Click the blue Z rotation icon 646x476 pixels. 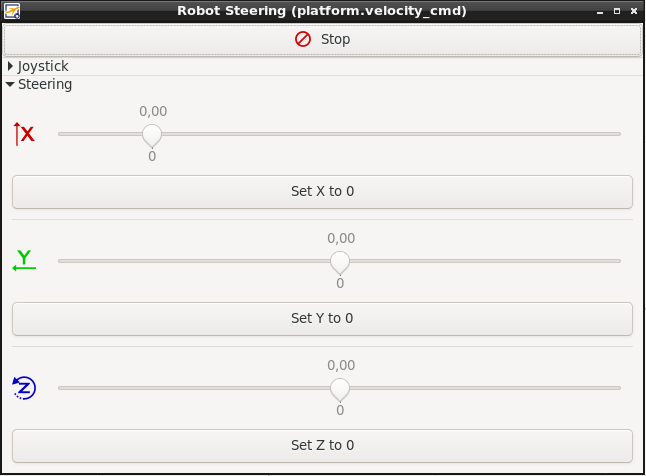(x=24, y=388)
